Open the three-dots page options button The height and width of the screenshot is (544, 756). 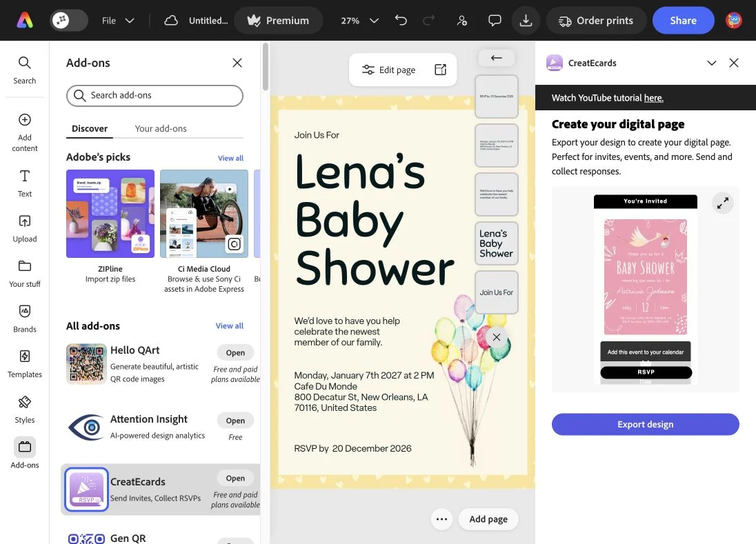tap(441, 519)
